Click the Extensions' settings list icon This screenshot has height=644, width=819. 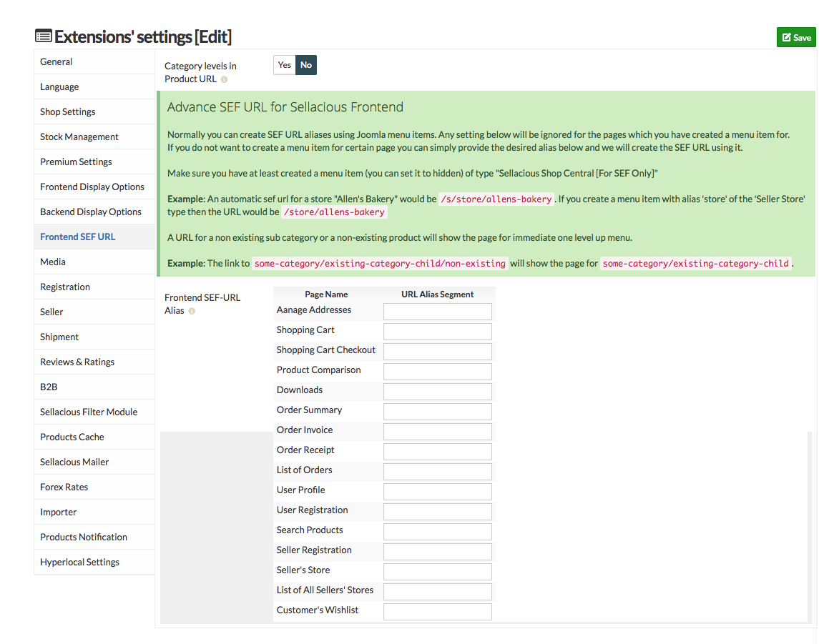[44, 36]
